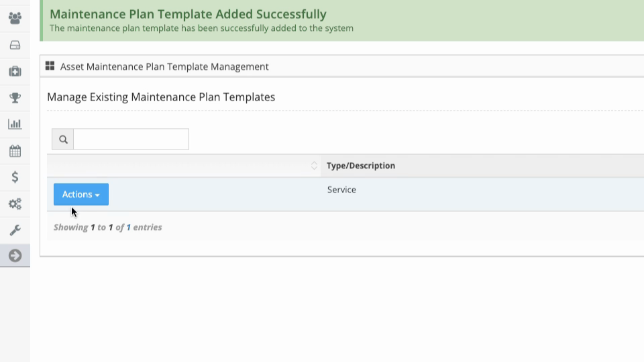Open the Actions dropdown for Service row

click(x=81, y=194)
